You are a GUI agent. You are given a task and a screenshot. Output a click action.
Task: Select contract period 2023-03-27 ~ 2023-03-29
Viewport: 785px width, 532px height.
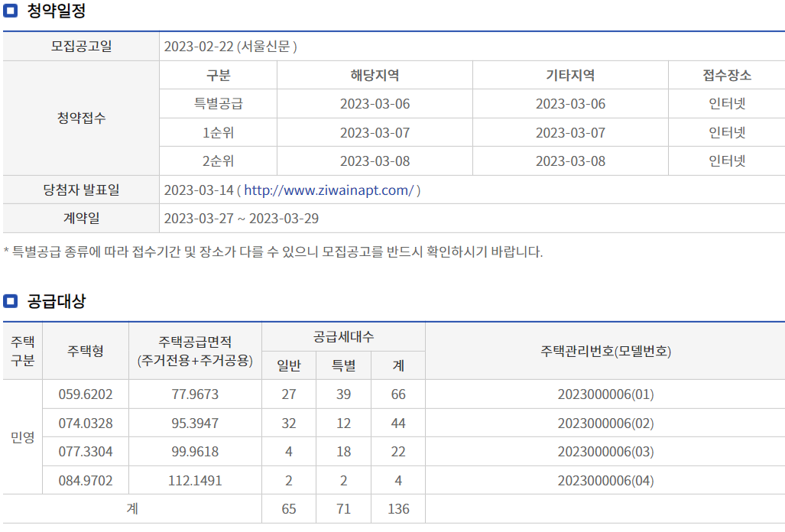(242, 219)
